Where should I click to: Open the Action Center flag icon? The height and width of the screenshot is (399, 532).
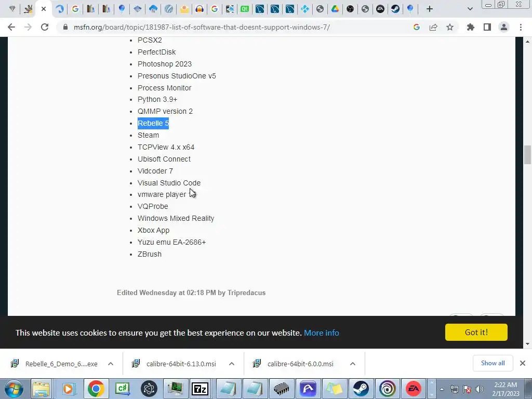[x=467, y=389]
